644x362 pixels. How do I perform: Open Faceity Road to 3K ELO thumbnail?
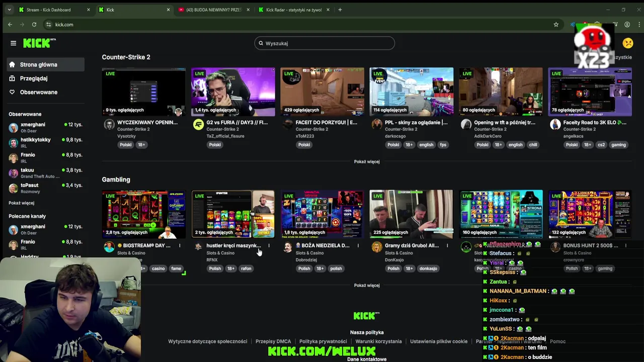coord(590,92)
